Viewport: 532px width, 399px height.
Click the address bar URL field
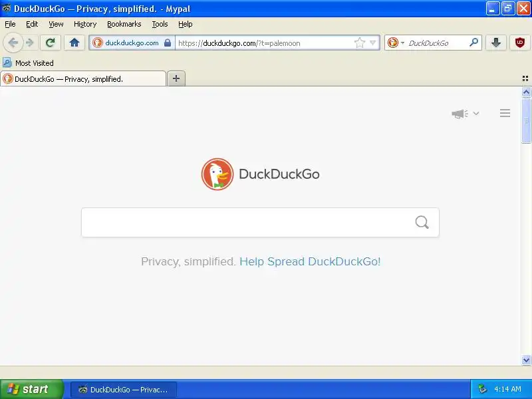click(265, 43)
